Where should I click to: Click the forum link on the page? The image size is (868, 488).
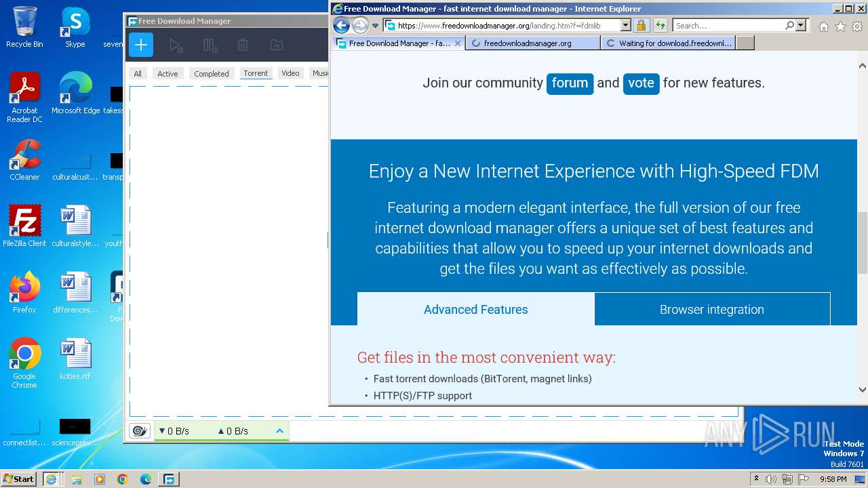[x=570, y=83]
